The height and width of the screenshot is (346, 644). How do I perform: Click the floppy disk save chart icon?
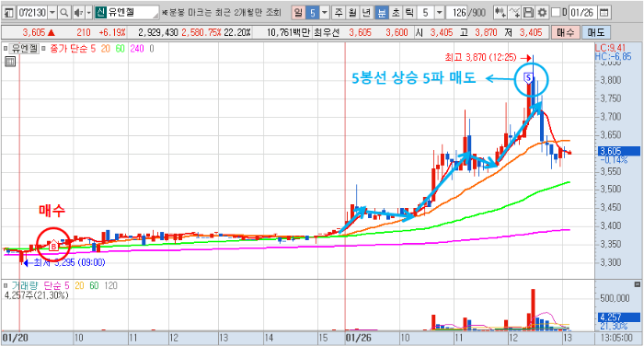tap(528, 13)
